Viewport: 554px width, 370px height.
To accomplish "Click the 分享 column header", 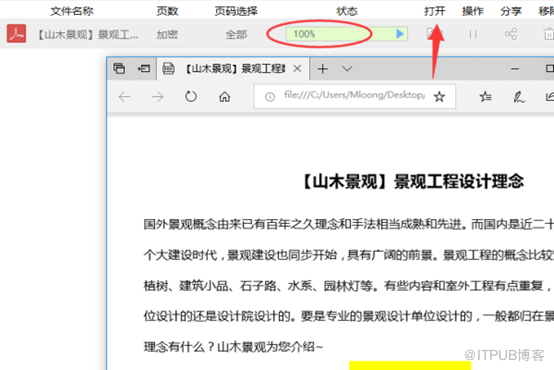I will (x=511, y=11).
